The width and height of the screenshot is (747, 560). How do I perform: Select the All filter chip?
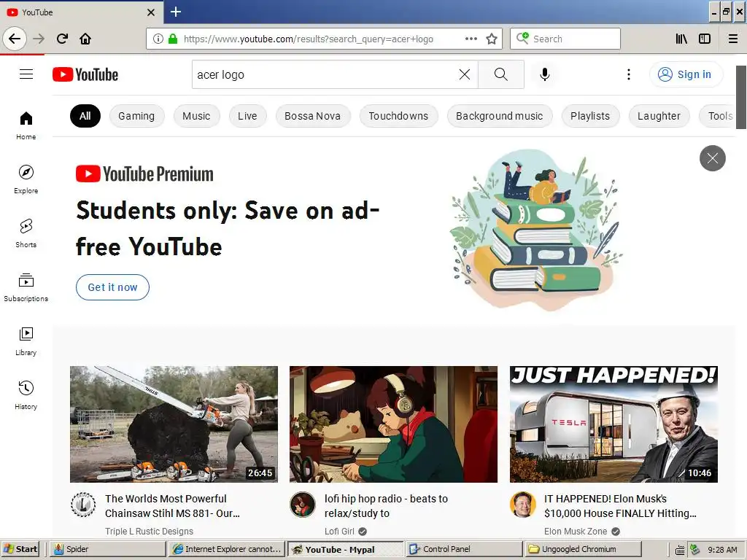[x=85, y=116]
